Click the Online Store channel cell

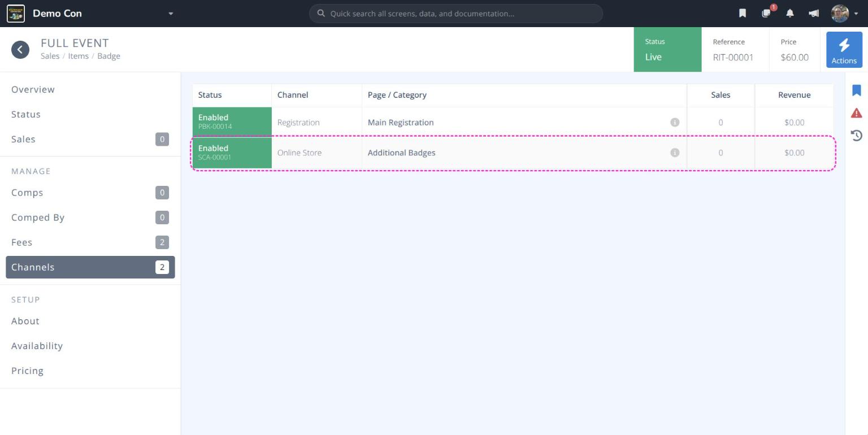pos(316,153)
